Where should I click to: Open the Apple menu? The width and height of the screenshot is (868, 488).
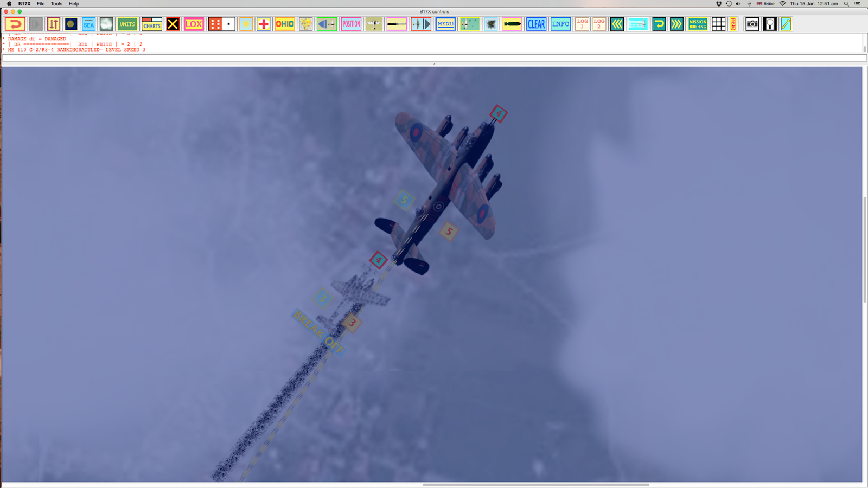9,4
